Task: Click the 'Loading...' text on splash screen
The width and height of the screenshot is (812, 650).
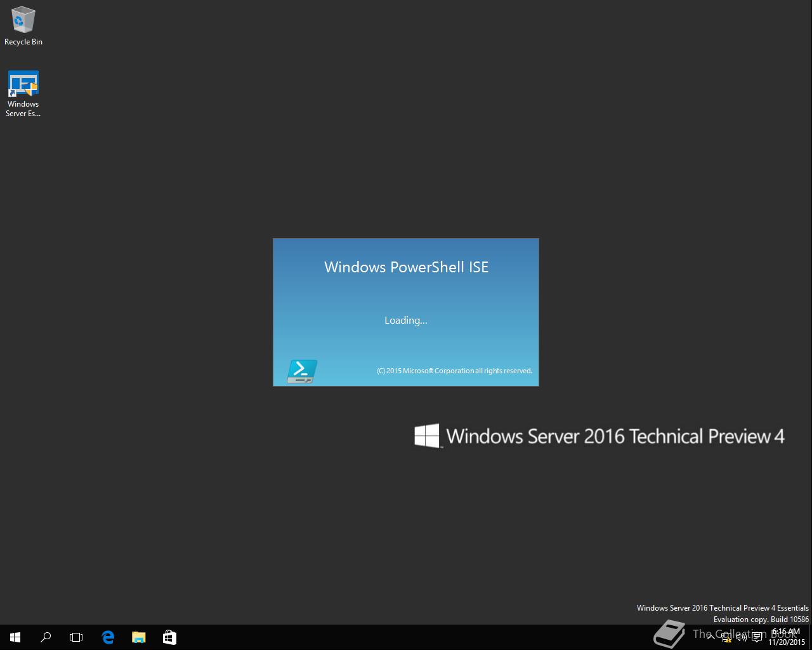Action: click(x=406, y=321)
